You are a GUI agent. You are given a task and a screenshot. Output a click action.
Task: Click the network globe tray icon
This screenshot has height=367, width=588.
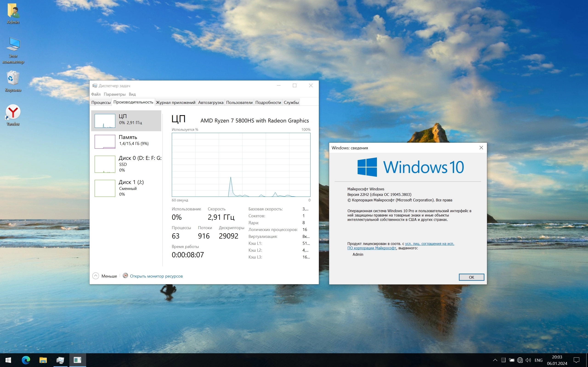point(520,360)
